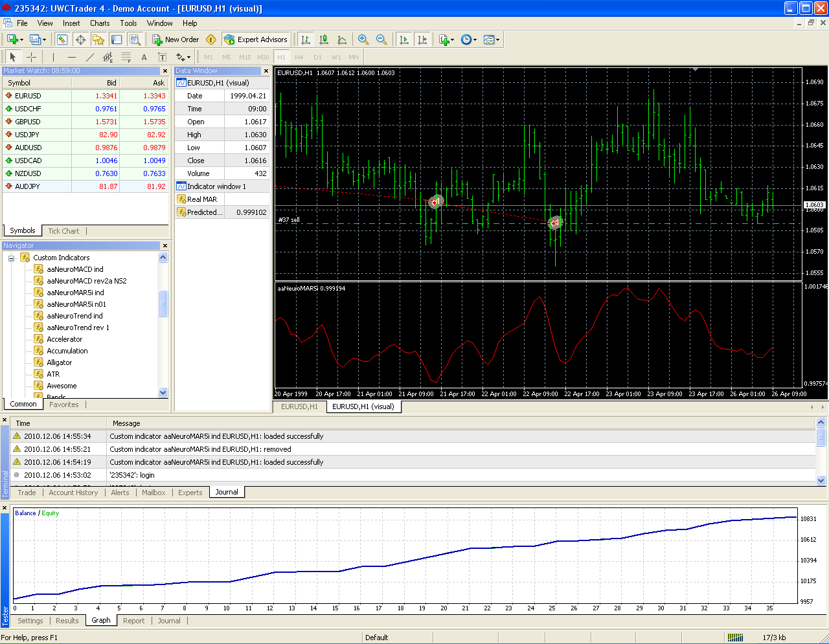Click the 'Default' profile status bar entry
This screenshot has height=644, width=829.
pyautogui.click(x=377, y=638)
